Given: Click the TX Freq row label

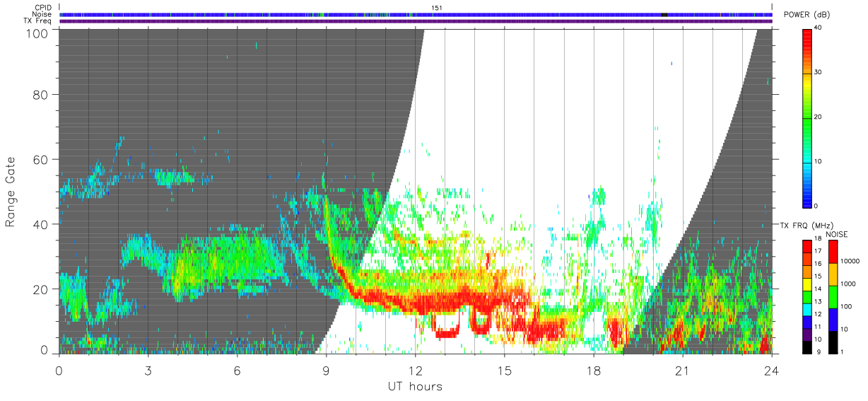Looking at the screenshot, I should click(37, 21).
